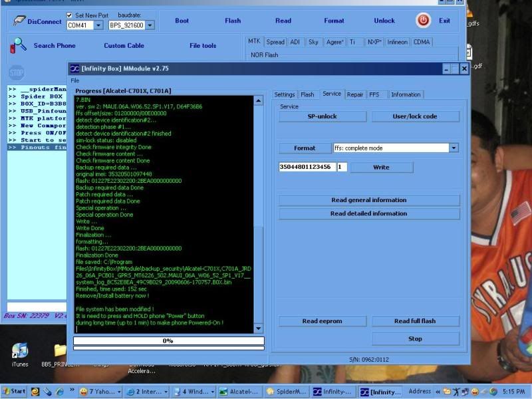Click Read detailed information

click(369, 213)
